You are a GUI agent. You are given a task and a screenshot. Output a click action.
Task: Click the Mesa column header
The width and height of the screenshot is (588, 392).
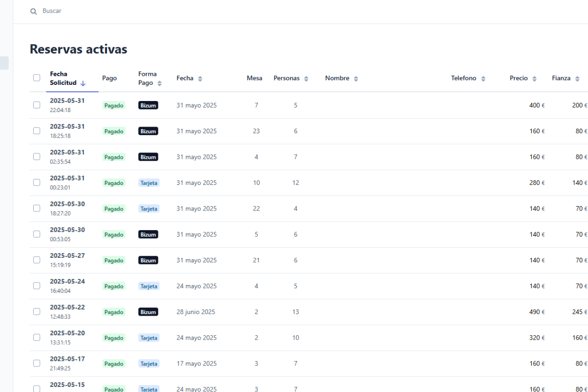click(254, 78)
